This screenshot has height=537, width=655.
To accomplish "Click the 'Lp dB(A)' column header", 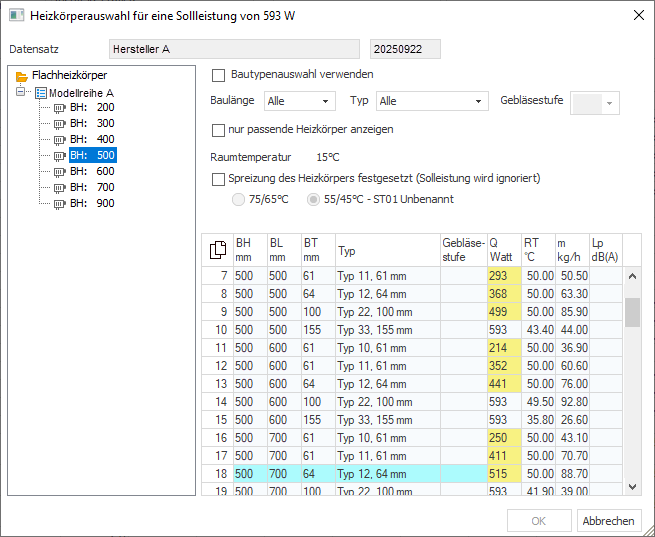I will pyautogui.click(x=606, y=250).
